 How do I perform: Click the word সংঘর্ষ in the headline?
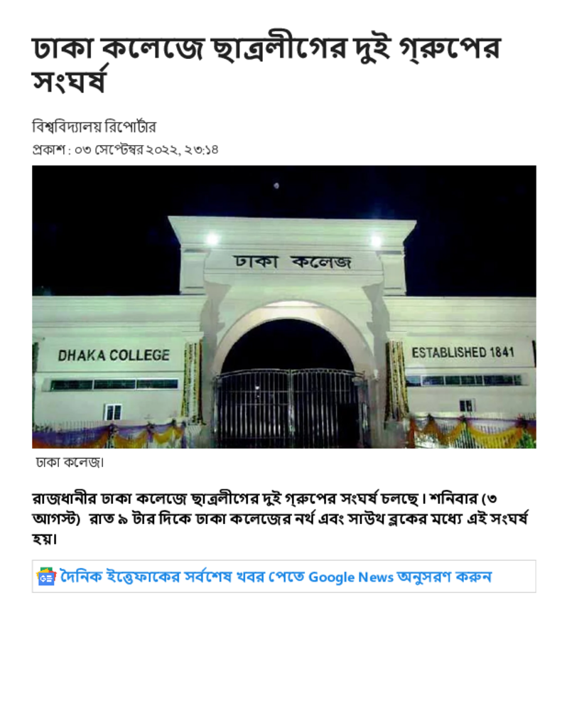70,82
